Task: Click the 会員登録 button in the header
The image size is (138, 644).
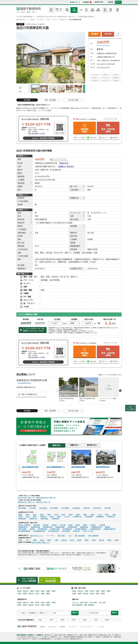Action: (110, 2)
